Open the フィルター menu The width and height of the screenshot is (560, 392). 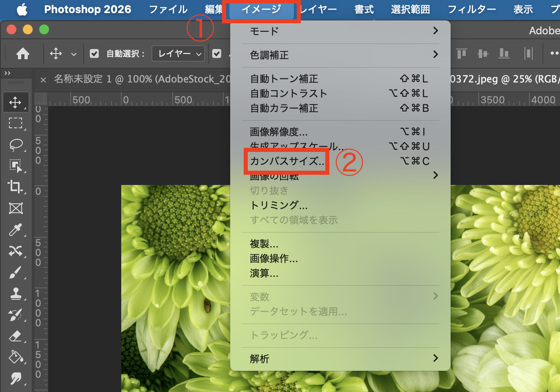tap(472, 9)
